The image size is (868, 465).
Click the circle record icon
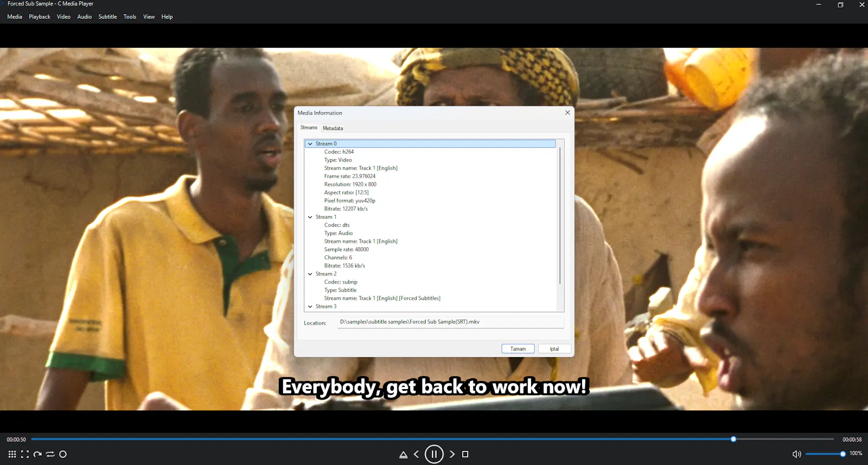point(63,454)
